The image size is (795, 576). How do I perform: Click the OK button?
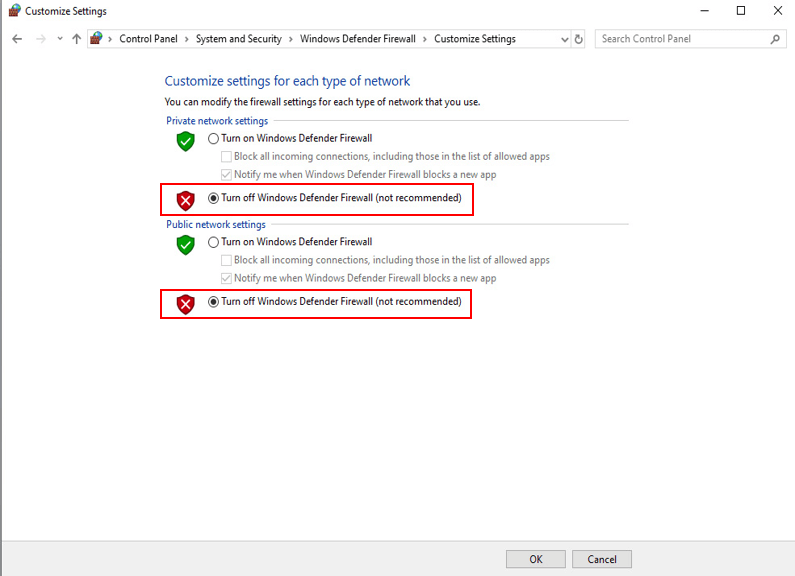[535, 559]
